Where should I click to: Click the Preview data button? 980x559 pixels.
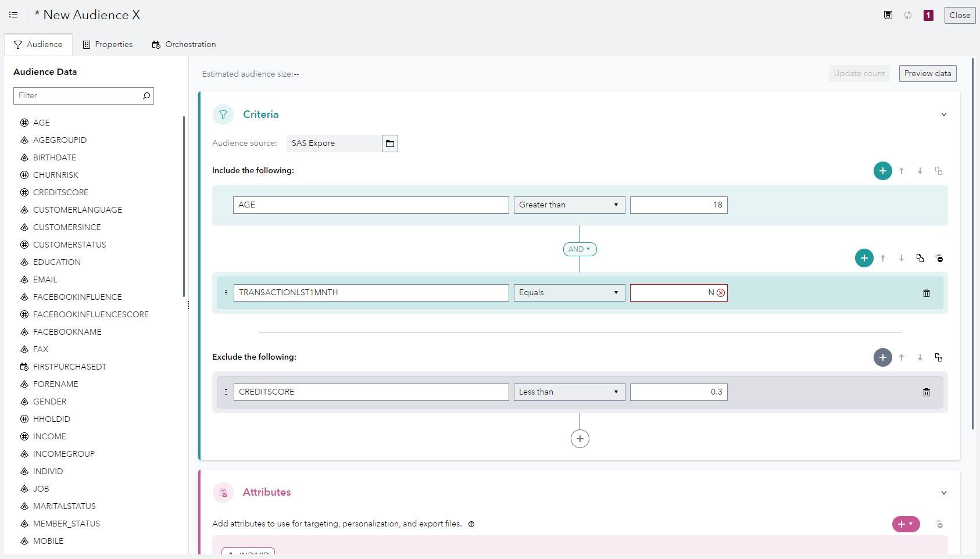click(927, 73)
